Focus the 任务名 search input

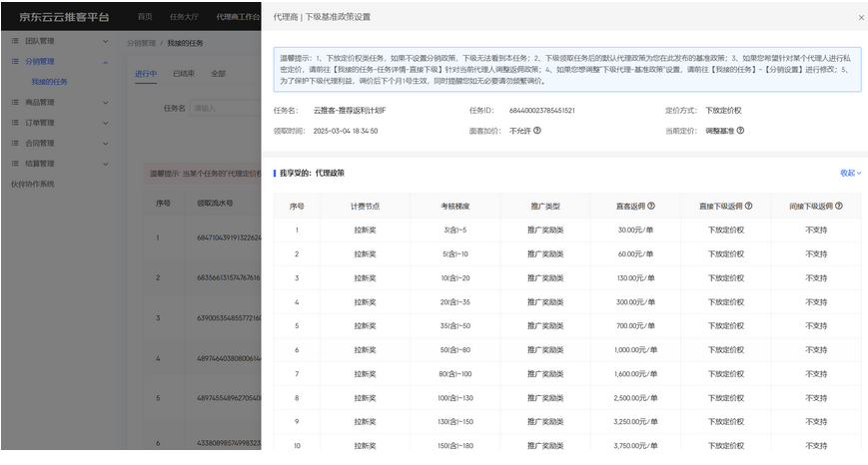click(x=226, y=109)
